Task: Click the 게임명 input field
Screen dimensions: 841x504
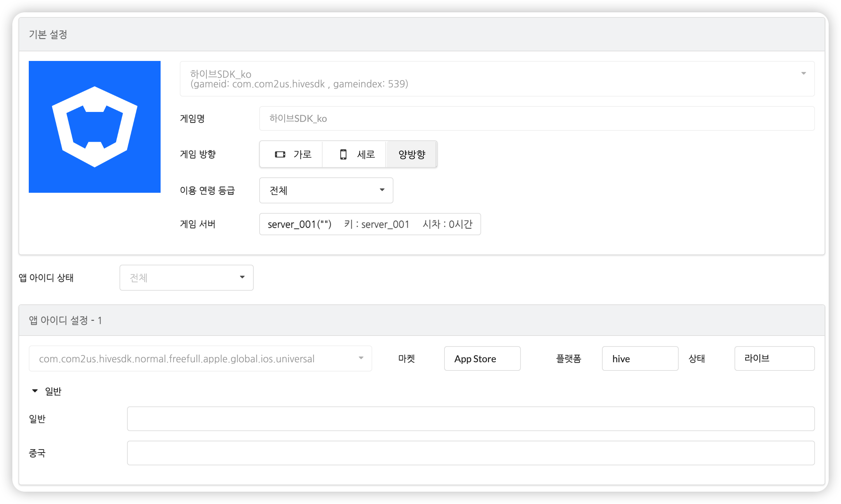Action: coord(536,118)
